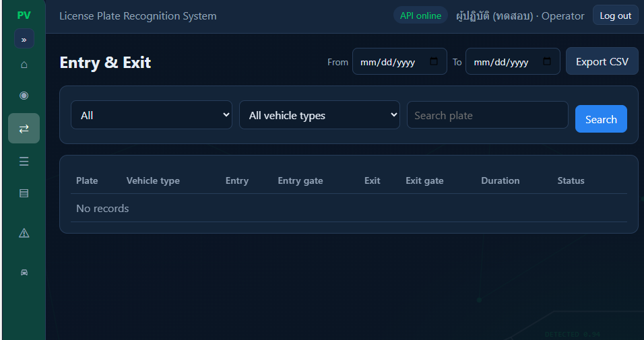644x340 pixels.
Task: Click the Status column header
Action: click(x=571, y=180)
